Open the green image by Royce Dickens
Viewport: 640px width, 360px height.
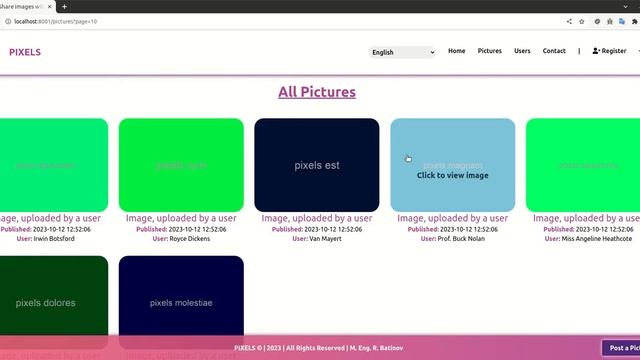tap(181, 165)
